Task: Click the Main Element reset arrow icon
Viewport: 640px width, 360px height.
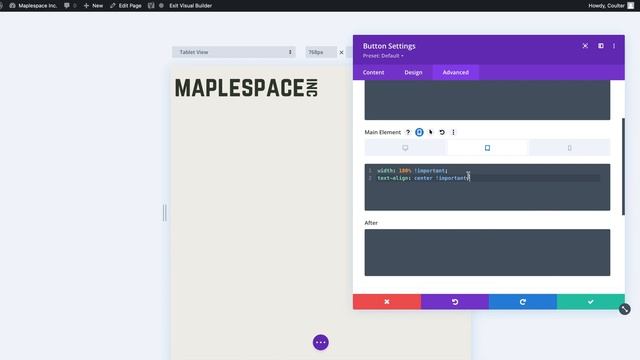Action: pos(442,132)
